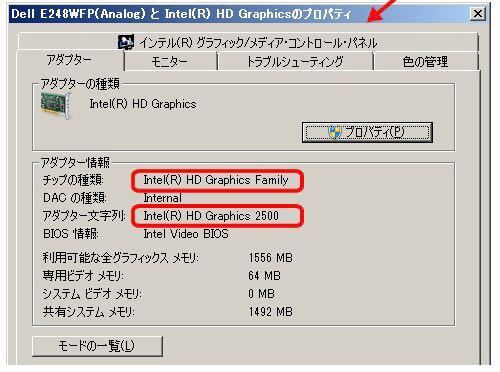This screenshot has width=500, height=372.
Task: Click the モードの一覧(L) button
Action: [97, 346]
